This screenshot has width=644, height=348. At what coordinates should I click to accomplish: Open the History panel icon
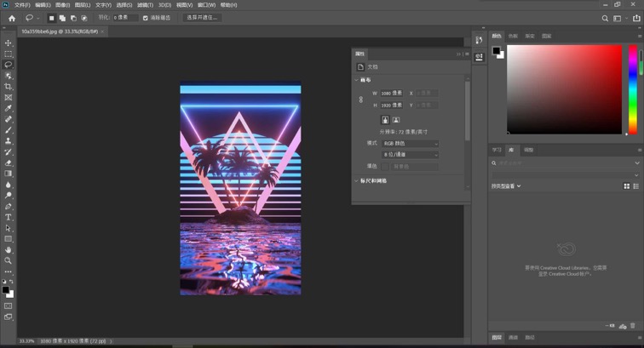tap(479, 40)
